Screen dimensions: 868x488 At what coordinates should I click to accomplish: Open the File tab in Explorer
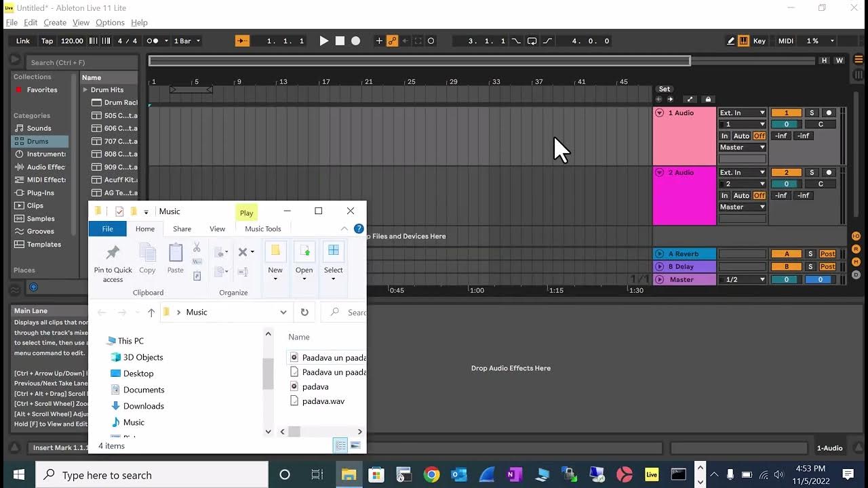108,229
